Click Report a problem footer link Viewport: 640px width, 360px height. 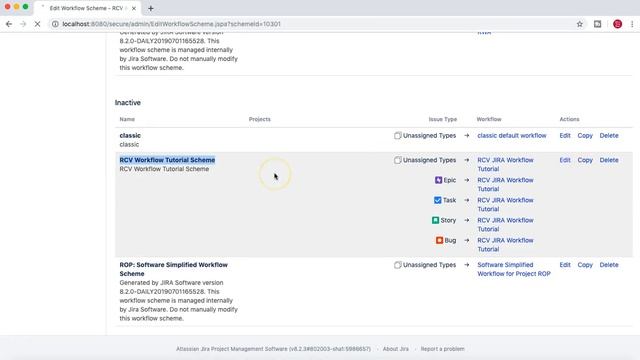[442, 349]
